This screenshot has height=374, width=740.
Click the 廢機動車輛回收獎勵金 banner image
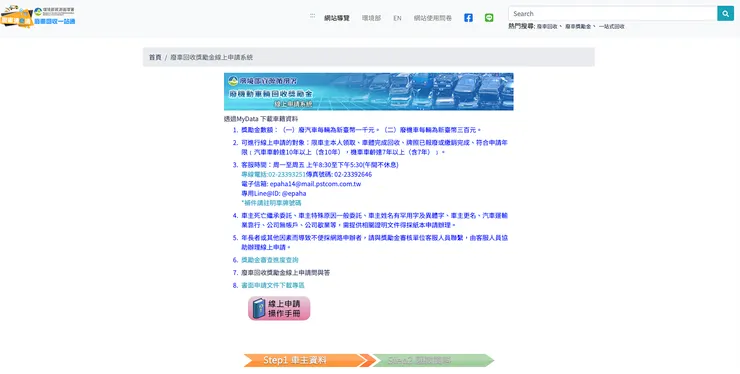coord(369,92)
